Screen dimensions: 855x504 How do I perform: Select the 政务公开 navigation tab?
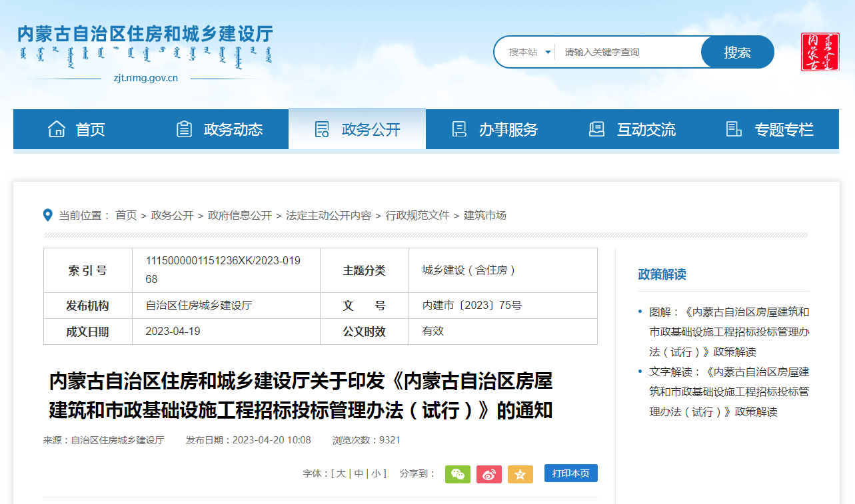(x=357, y=129)
